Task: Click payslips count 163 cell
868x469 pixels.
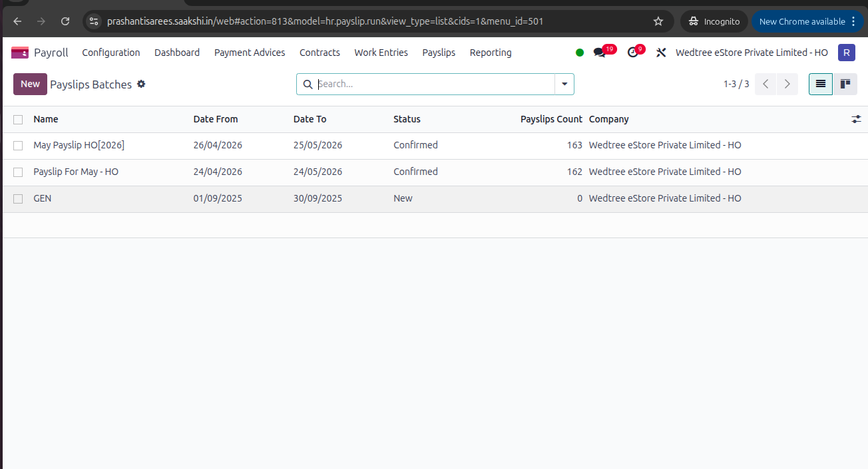Action: pyautogui.click(x=574, y=145)
